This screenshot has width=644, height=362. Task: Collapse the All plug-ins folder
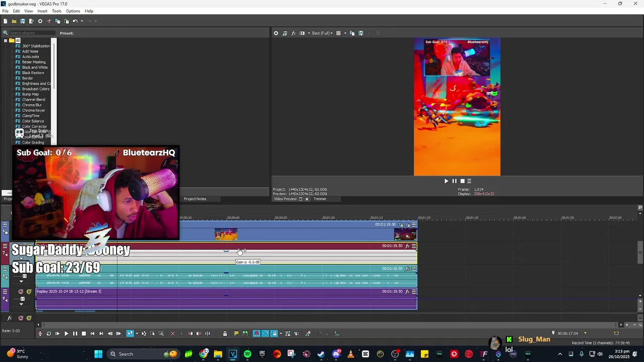6,41
